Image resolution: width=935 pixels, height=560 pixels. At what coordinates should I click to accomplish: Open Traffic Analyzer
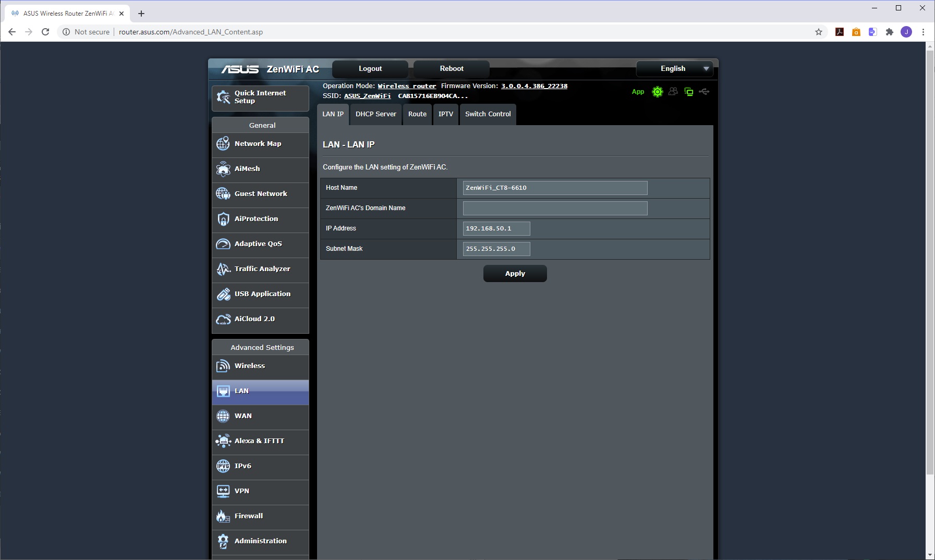pos(260,269)
